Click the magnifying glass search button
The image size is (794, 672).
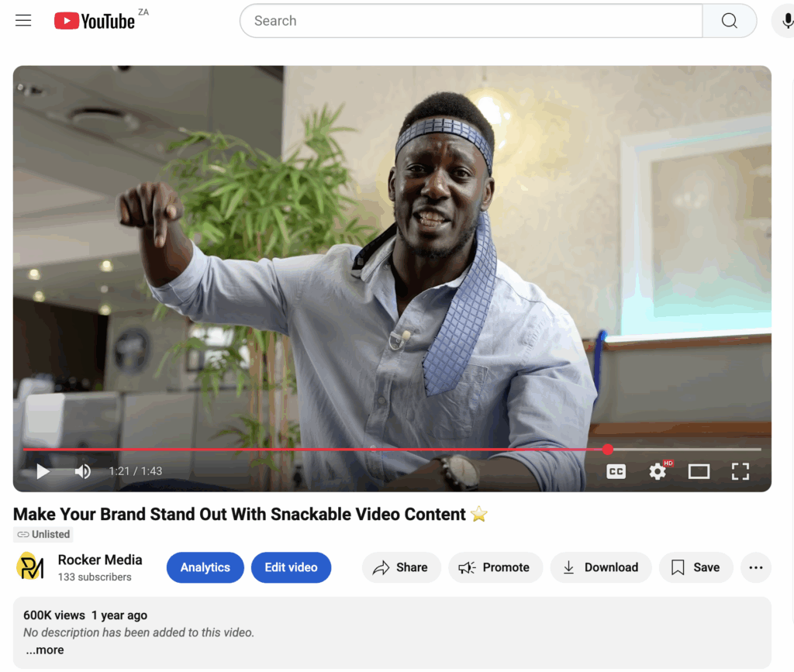(x=729, y=21)
